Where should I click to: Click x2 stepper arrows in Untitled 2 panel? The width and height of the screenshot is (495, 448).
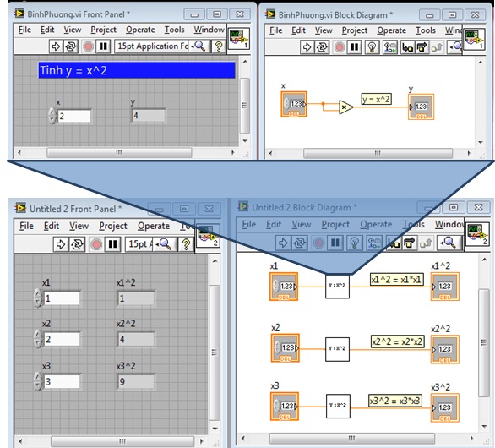click(38, 339)
